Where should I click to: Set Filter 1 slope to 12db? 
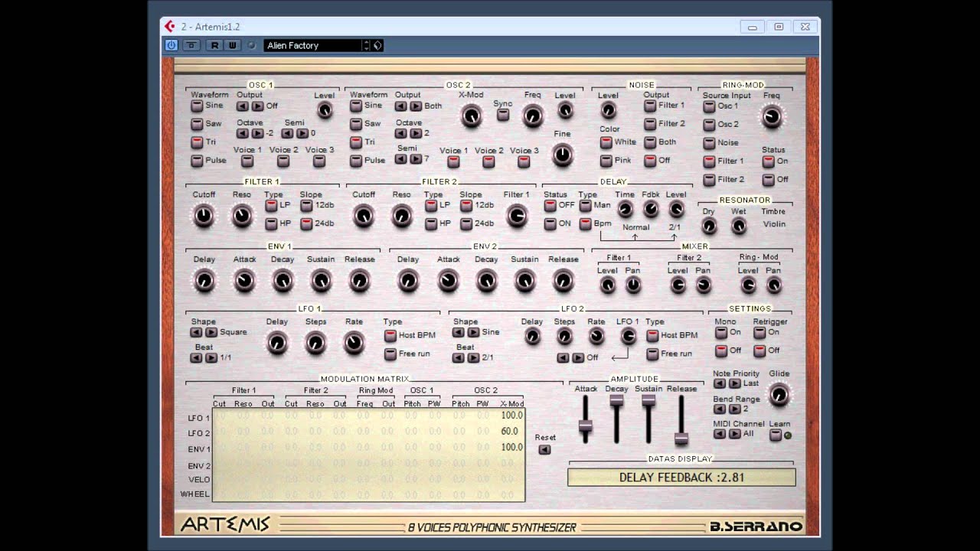tap(306, 205)
